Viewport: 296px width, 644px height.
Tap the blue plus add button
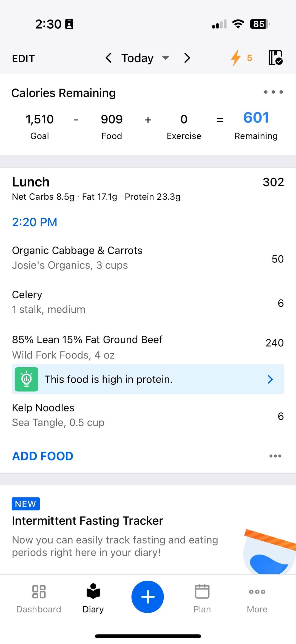pyautogui.click(x=147, y=597)
